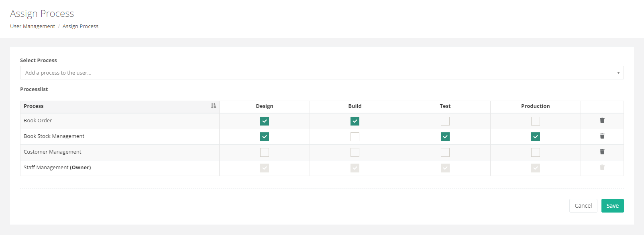The width and height of the screenshot is (644, 235).
Task: Click the Select Process label
Action: point(39,60)
